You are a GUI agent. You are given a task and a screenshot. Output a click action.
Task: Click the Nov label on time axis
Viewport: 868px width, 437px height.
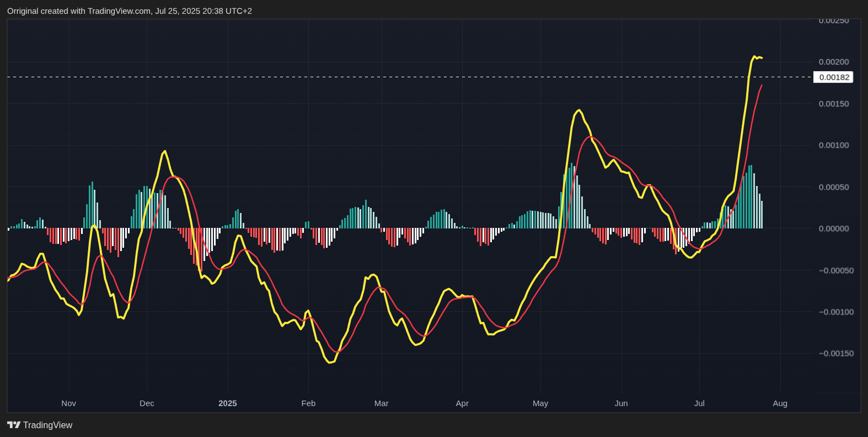[x=69, y=403]
